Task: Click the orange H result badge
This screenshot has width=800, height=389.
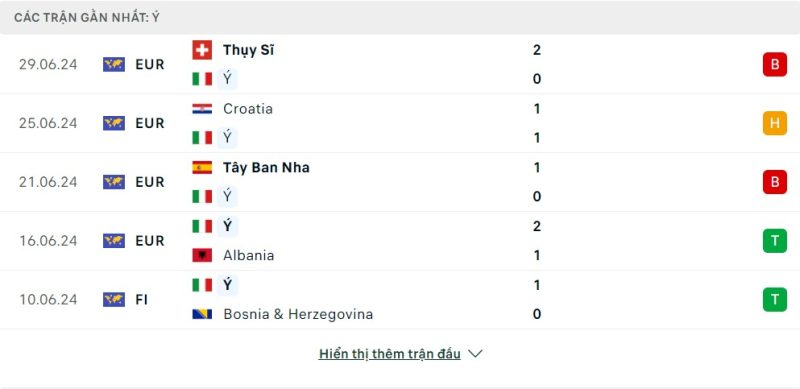Action: pyautogui.click(x=774, y=123)
